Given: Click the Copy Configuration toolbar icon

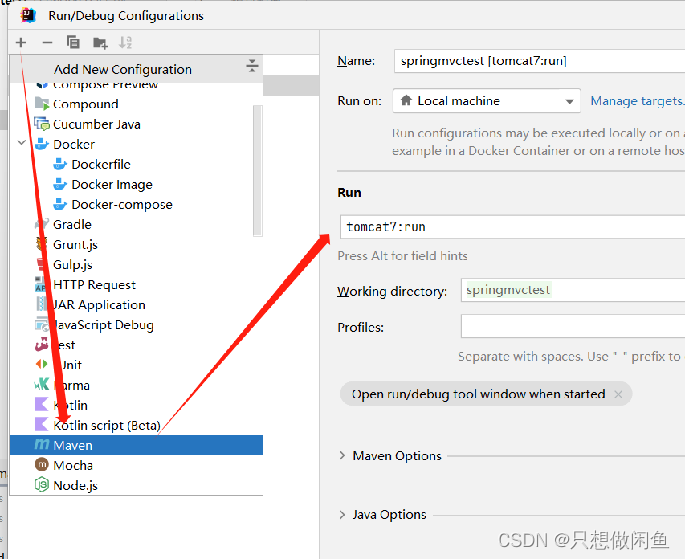Looking at the screenshot, I should 73,42.
